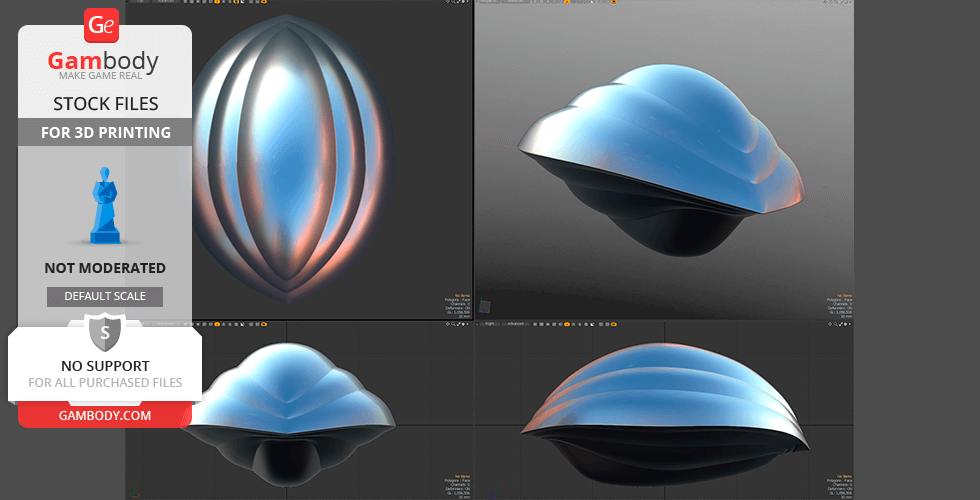Click the NO SUPPORT notice label
The image size is (980, 500).
[x=105, y=366]
